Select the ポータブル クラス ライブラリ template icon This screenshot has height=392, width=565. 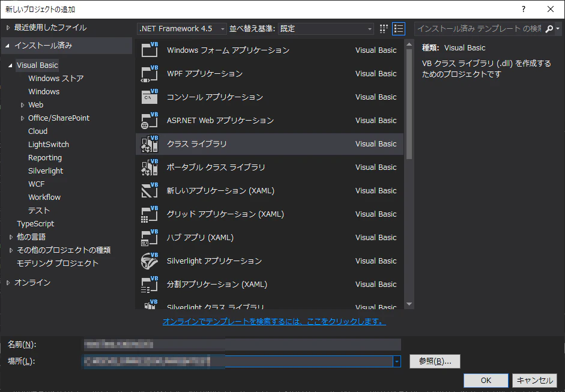pos(150,167)
